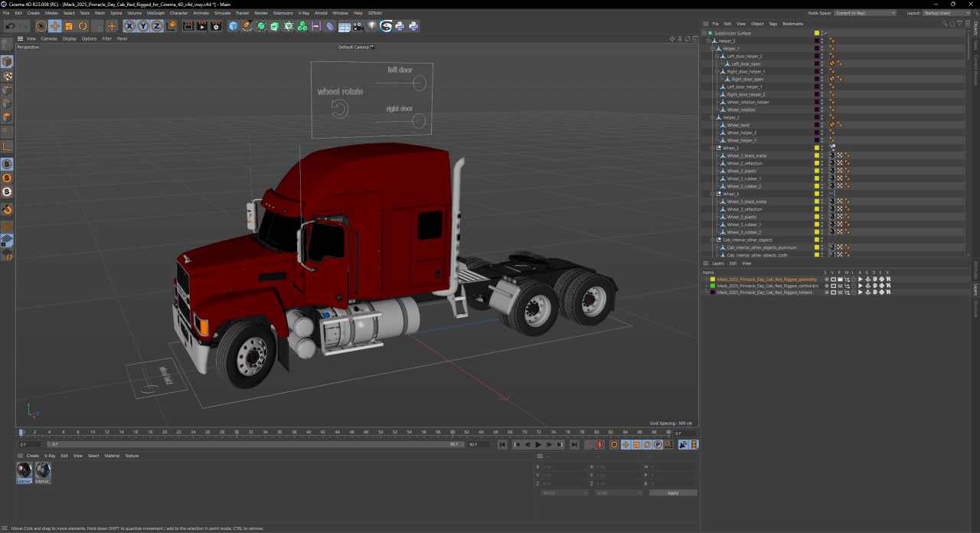Screen dimensions: 980x533
Task: Collapse the Wheel_2 tree node
Action: [x=713, y=148]
